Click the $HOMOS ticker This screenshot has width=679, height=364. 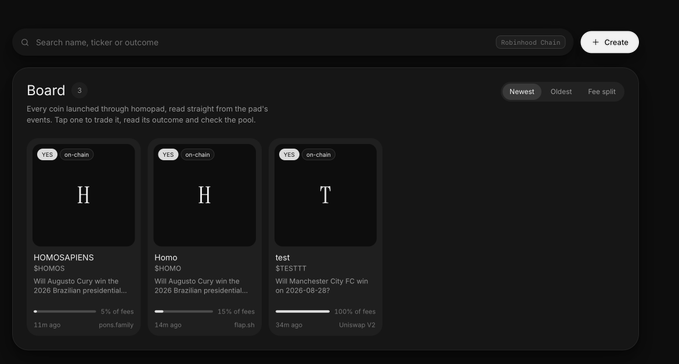49,268
